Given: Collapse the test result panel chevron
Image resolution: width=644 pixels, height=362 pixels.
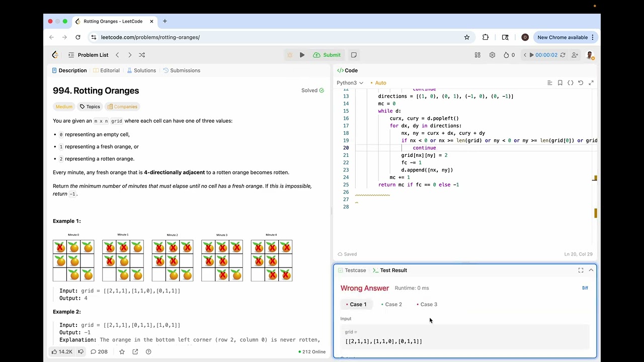Looking at the screenshot, I should click(x=591, y=270).
